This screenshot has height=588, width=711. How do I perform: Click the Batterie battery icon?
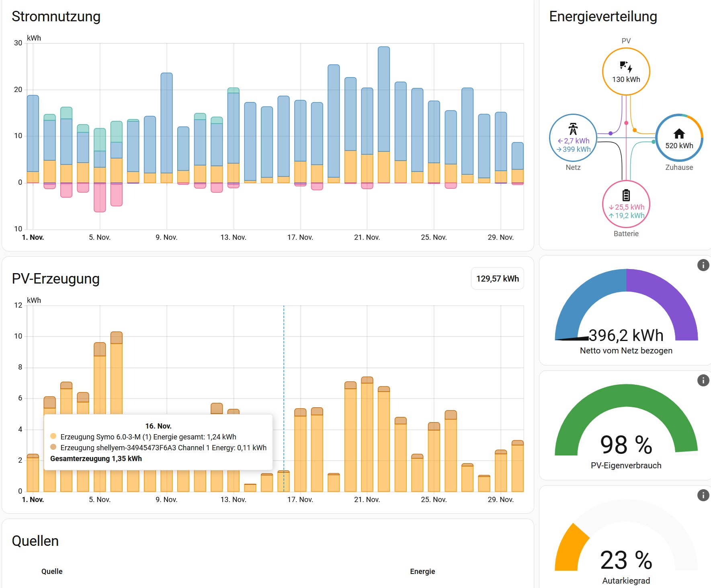[626, 195]
